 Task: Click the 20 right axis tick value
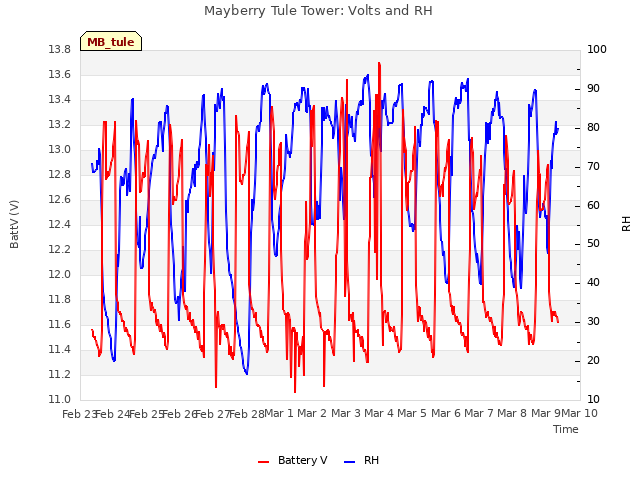[593, 360]
